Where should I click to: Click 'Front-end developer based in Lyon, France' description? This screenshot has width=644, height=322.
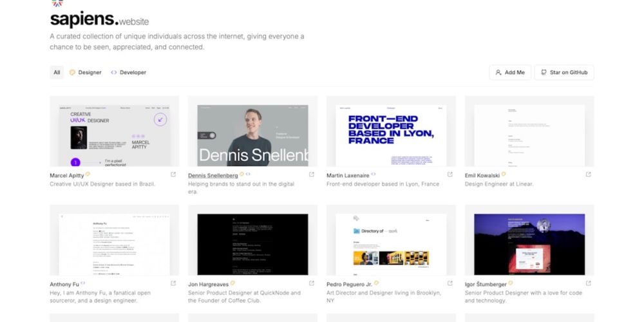tap(383, 184)
